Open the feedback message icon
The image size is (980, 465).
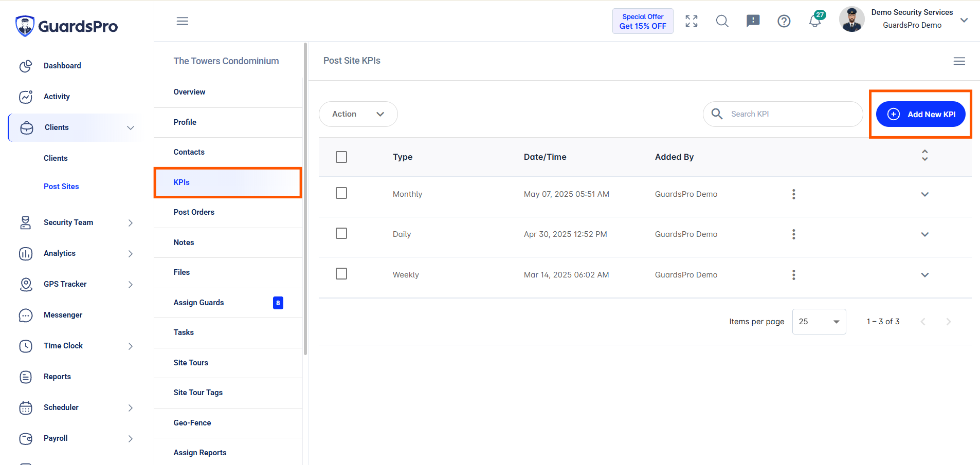pyautogui.click(x=753, y=21)
